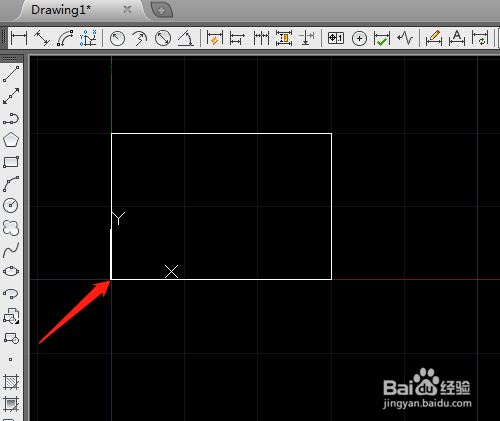Viewport: 500px width, 421px height.
Task: Open the Dimension Space tool
Action: [284, 38]
